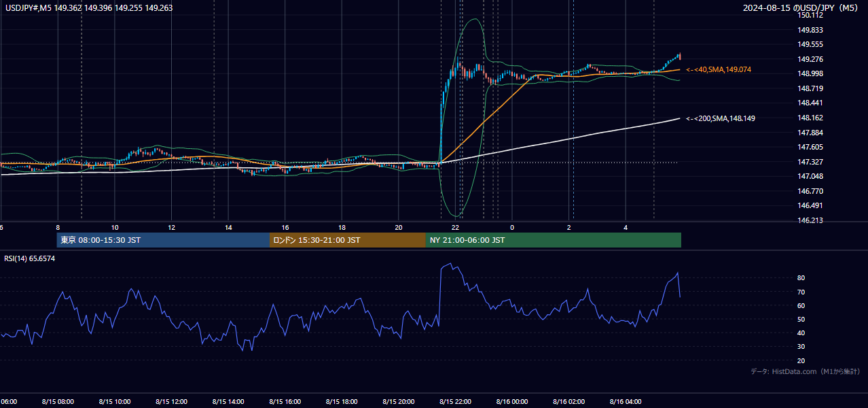Click price axis value 147.605
Image resolution: width=868 pixels, height=408 pixels.
(811, 147)
